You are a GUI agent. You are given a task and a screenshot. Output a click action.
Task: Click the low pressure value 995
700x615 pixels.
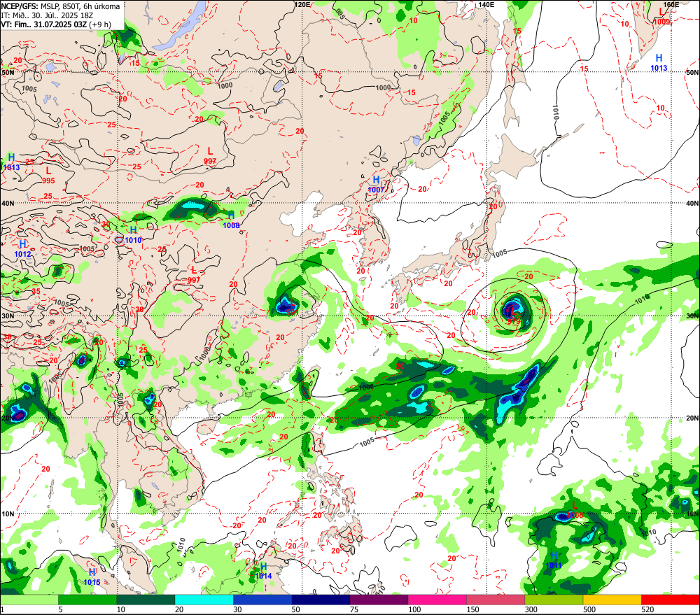tap(49, 181)
